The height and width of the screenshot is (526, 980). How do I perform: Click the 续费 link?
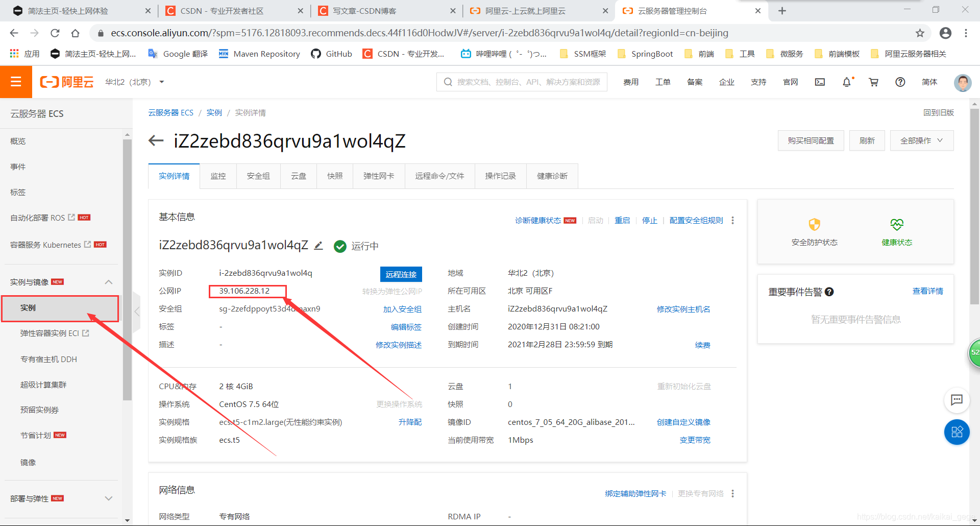pyautogui.click(x=703, y=345)
